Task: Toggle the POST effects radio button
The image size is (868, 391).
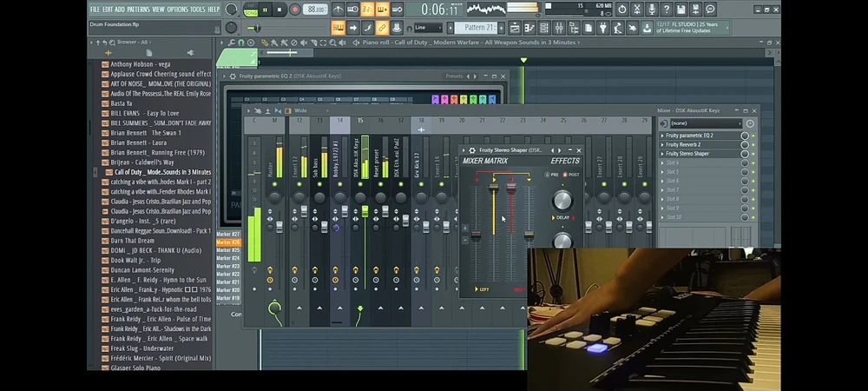Action: tap(565, 175)
